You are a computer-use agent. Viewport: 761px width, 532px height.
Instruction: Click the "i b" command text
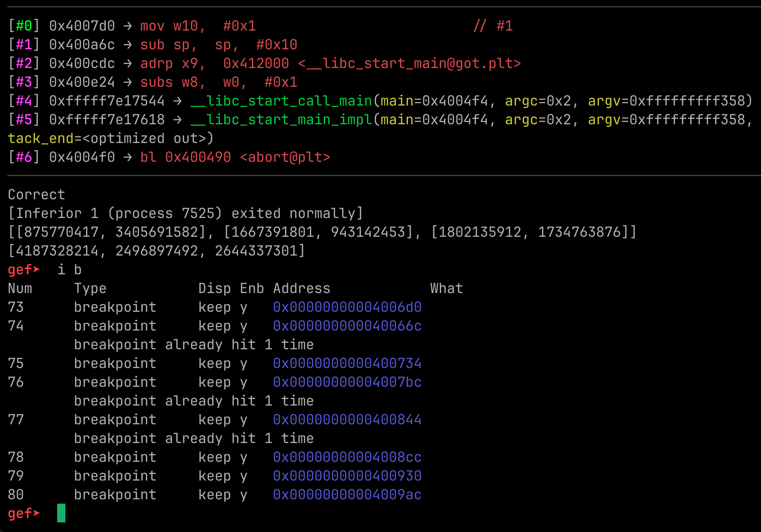pyautogui.click(x=69, y=269)
